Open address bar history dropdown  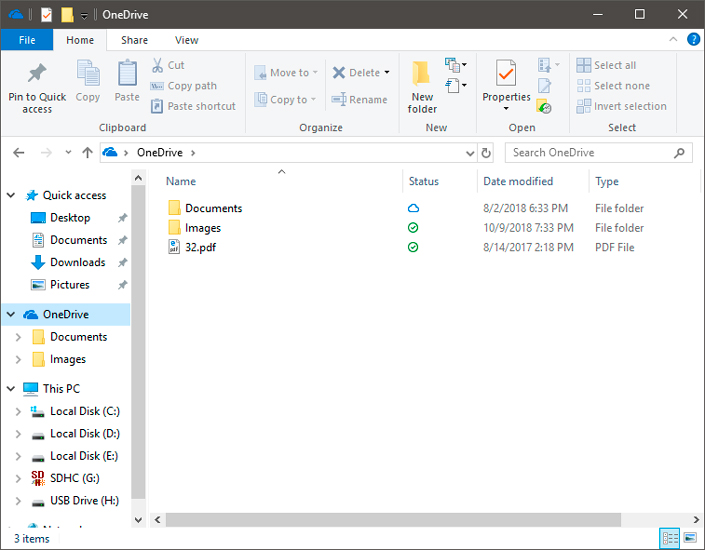tap(470, 153)
